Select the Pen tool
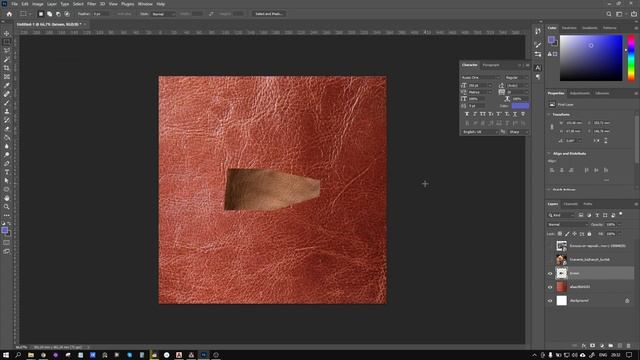Screen dimensions: 640x360 coord(7,163)
